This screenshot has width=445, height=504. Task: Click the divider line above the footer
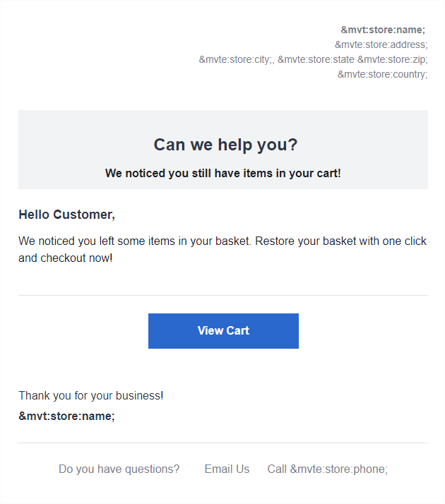click(223, 443)
